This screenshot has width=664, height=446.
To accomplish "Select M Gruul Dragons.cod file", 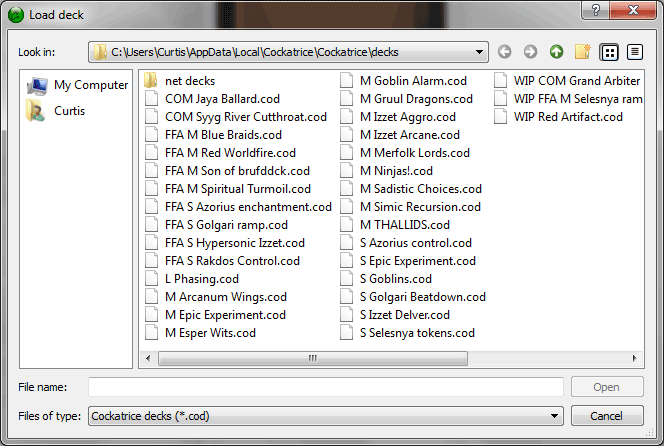I will tap(406, 99).
